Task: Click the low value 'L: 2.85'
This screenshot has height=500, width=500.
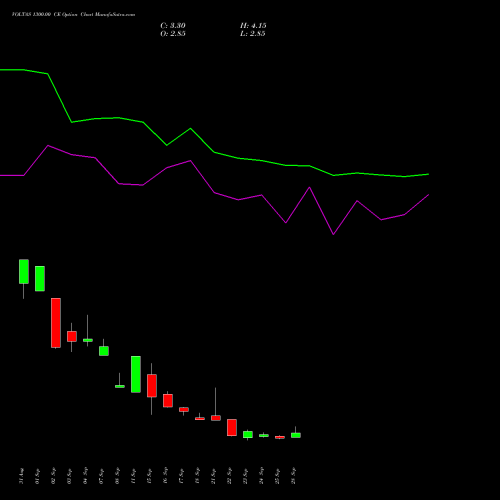Action: (x=252, y=34)
